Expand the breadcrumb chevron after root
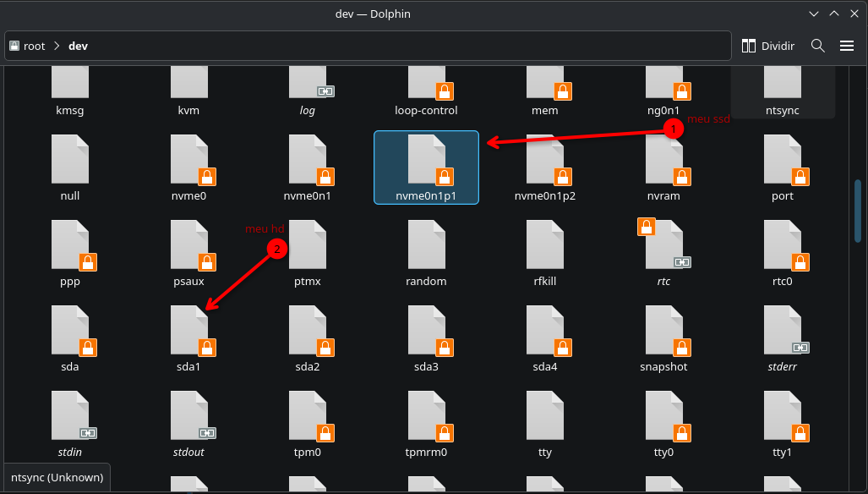 tap(57, 46)
